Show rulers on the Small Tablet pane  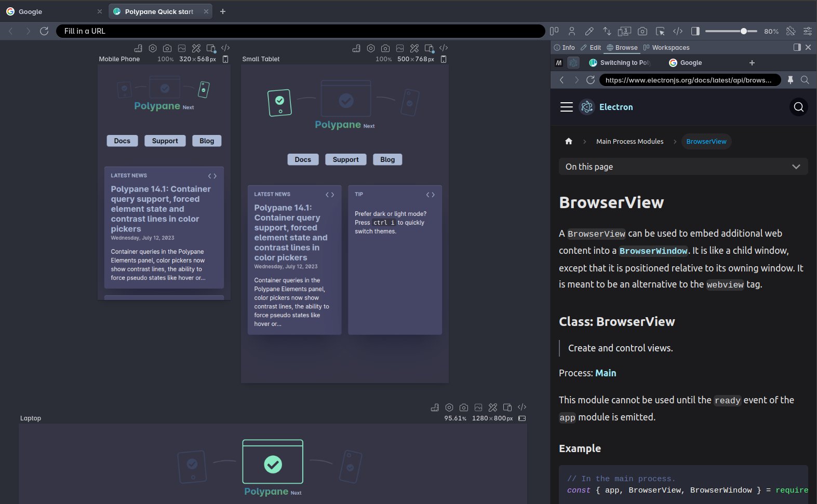point(356,48)
